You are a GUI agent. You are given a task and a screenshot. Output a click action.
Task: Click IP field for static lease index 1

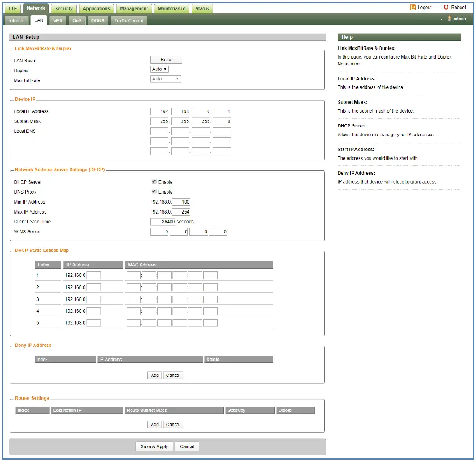pos(93,275)
